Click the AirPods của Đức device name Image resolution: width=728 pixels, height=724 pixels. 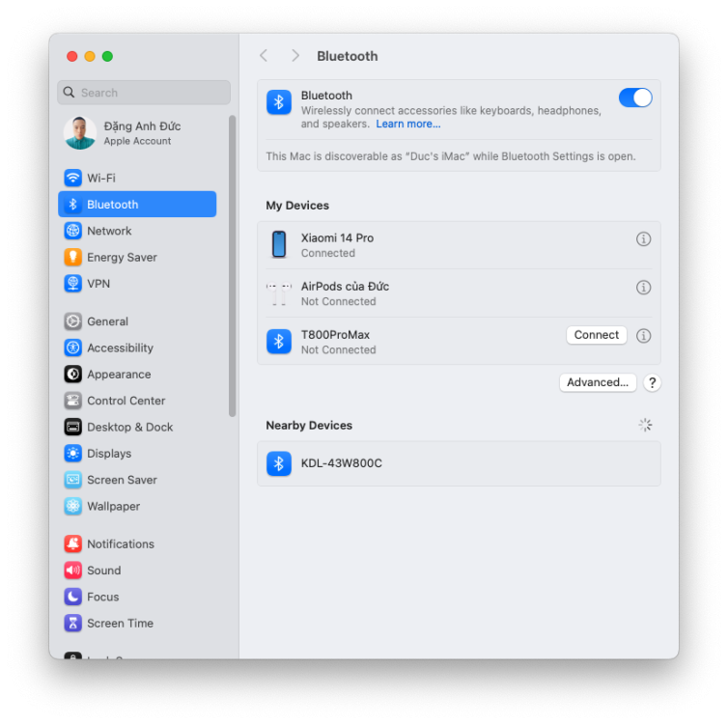(345, 287)
